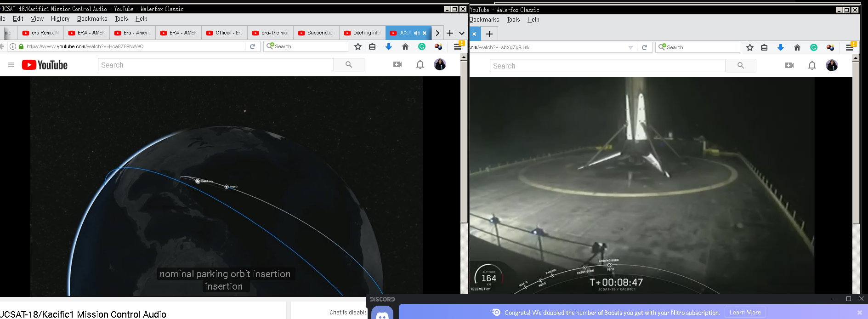The image size is (868, 319).
Task: Open downloads arrow in right window
Action: pyautogui.click(x=781, y=47)
